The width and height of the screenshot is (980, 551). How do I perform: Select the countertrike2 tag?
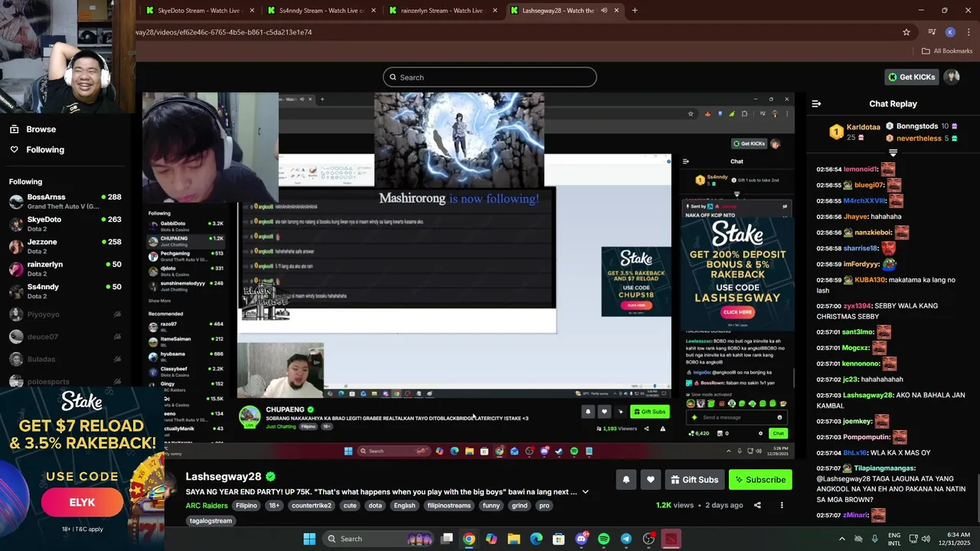click(311, 506)
